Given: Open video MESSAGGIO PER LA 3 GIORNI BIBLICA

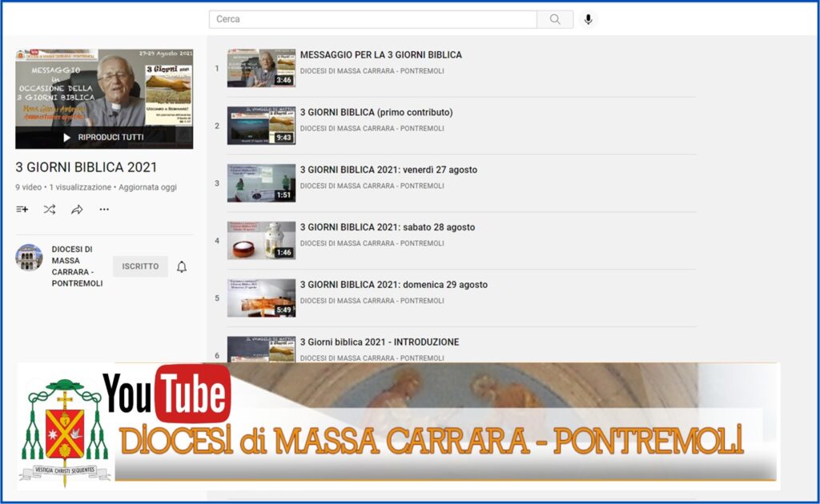Looking at the screenshot, I should 380,55.
